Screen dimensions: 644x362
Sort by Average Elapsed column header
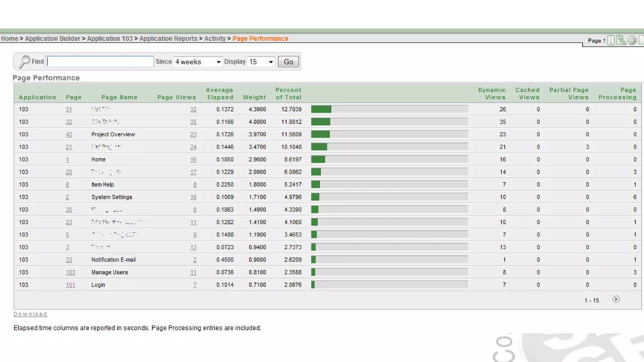(x=220, y=94)
